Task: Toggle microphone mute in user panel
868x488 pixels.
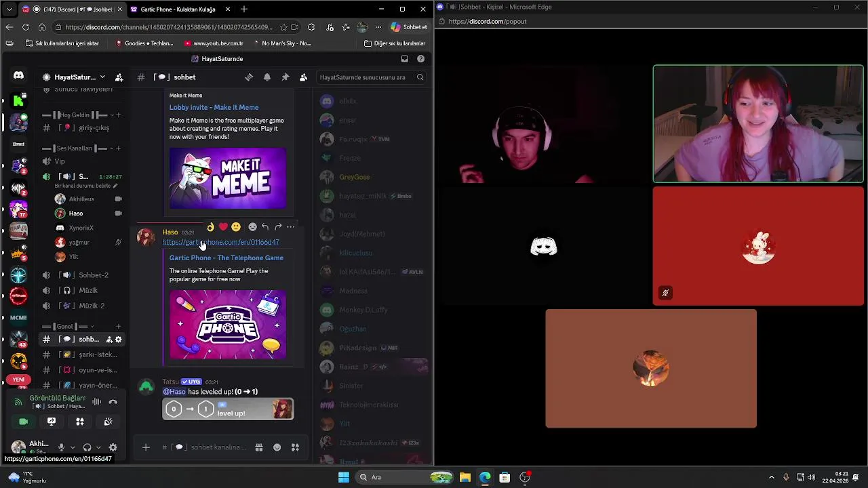Action: coord(61,447)
